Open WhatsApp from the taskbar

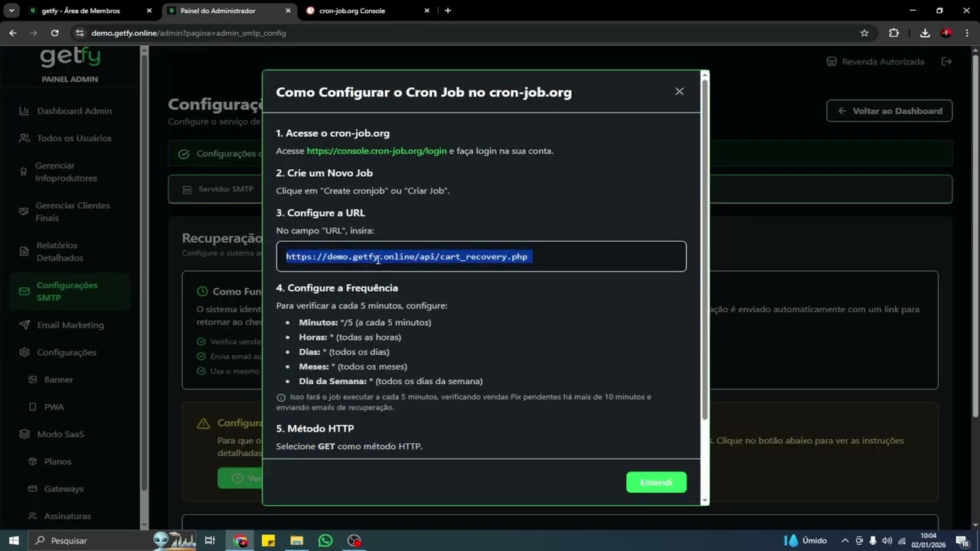click(x=325, y=540)
